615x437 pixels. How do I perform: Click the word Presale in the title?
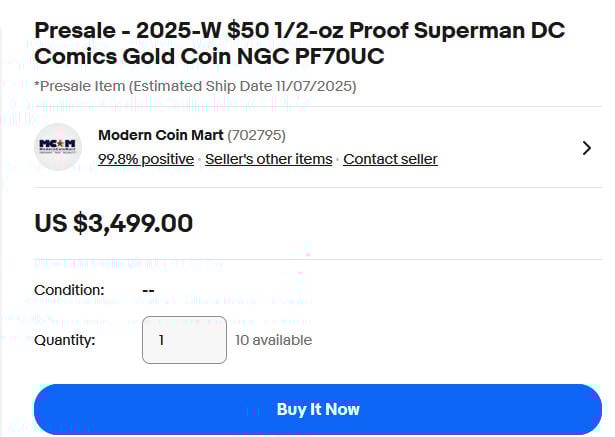coord(75,30)
